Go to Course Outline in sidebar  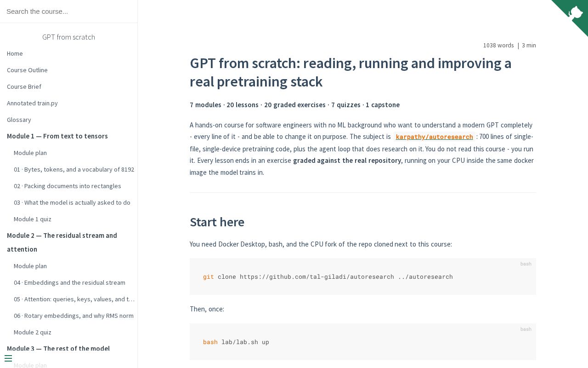click(27, 70)
